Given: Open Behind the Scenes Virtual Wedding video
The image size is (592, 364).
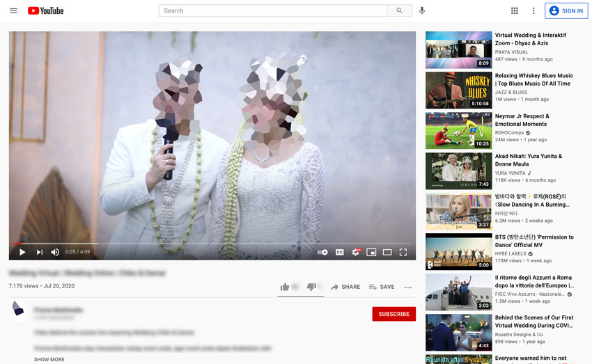Looking at the screenshot, I should [x=534, y=322].
